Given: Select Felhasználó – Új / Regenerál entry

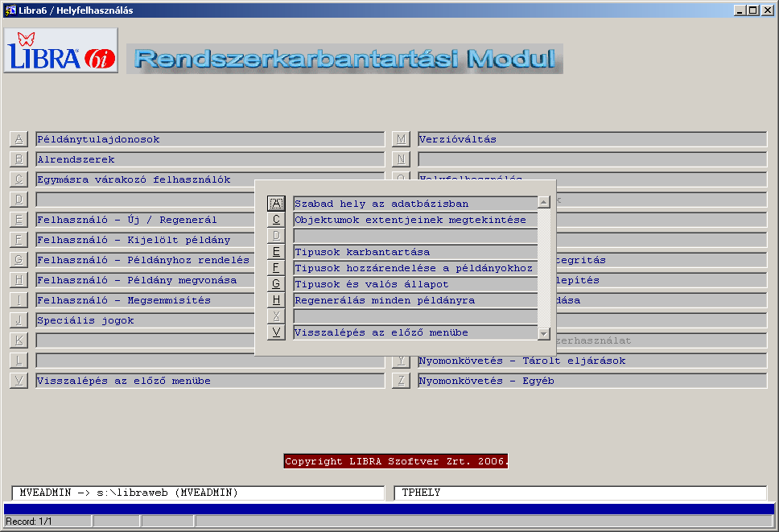Looking at the screenshot, I should pyautogui.click(x=145, y=220).
